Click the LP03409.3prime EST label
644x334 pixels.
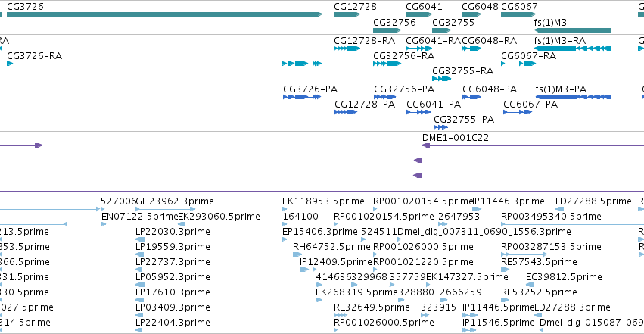[x=173, y=307]
